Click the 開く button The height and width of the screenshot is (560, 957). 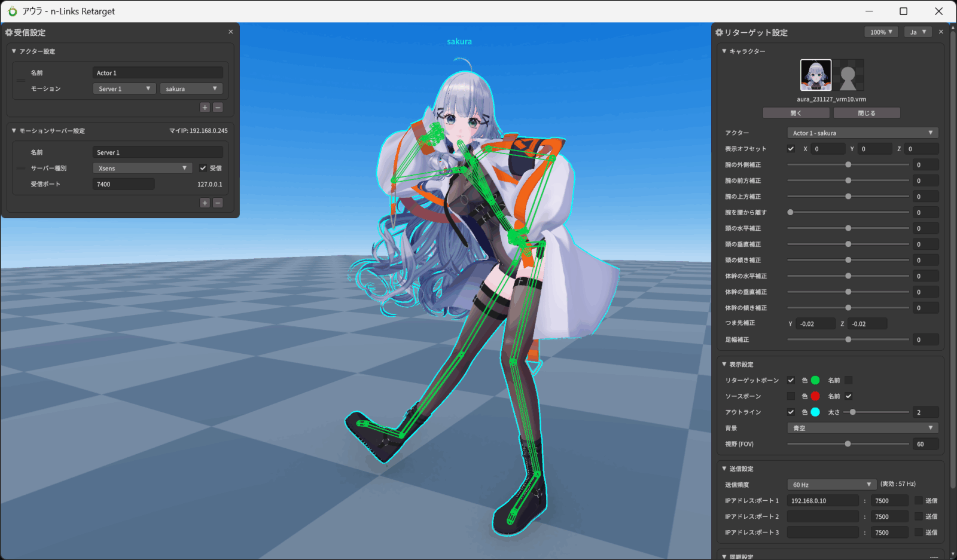point(796,113)
